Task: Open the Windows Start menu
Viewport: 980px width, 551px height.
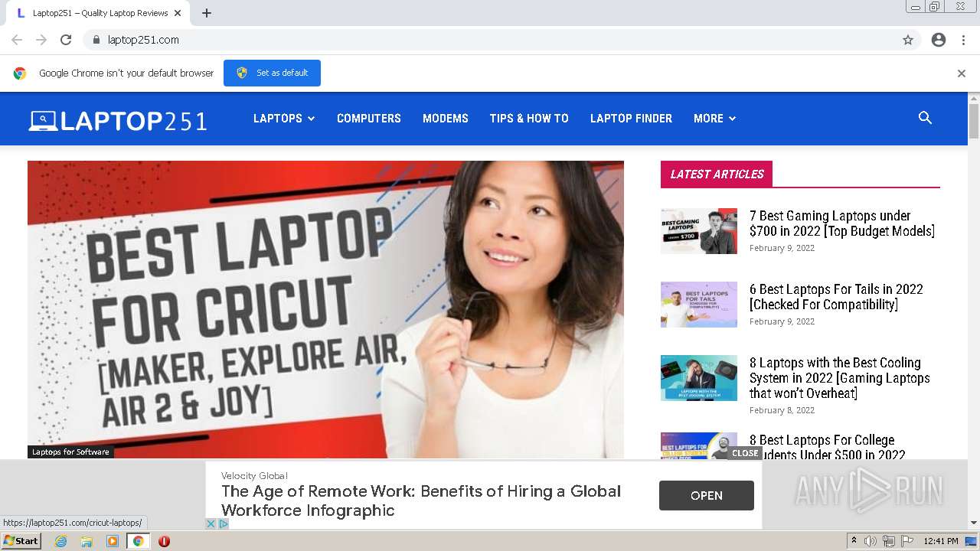Action: (21, 541)
